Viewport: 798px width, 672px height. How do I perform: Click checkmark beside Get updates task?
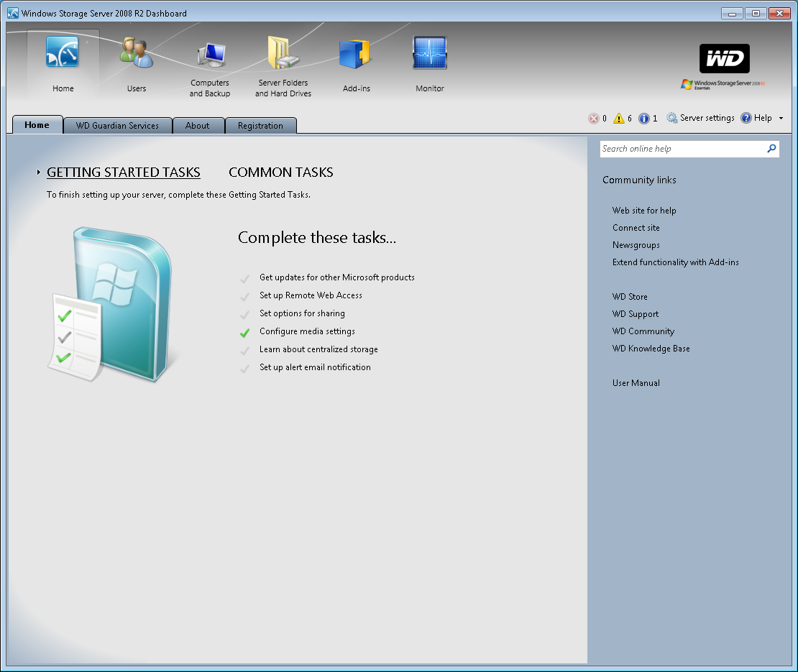[x=245, y=279]
